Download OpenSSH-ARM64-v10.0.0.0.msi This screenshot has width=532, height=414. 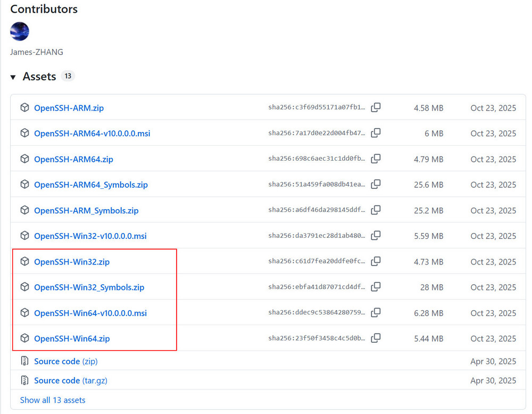[x=92, y=134]
